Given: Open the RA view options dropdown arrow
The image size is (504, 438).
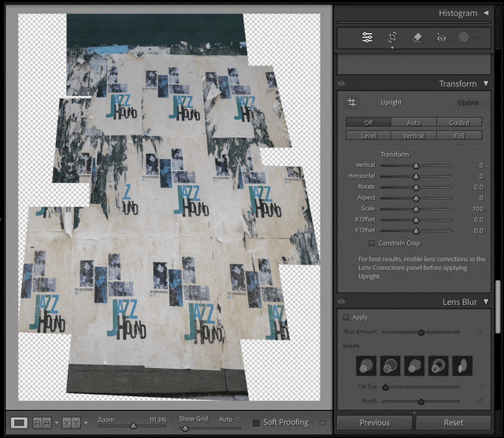Looking at the screenshot, I should point(57,422).
